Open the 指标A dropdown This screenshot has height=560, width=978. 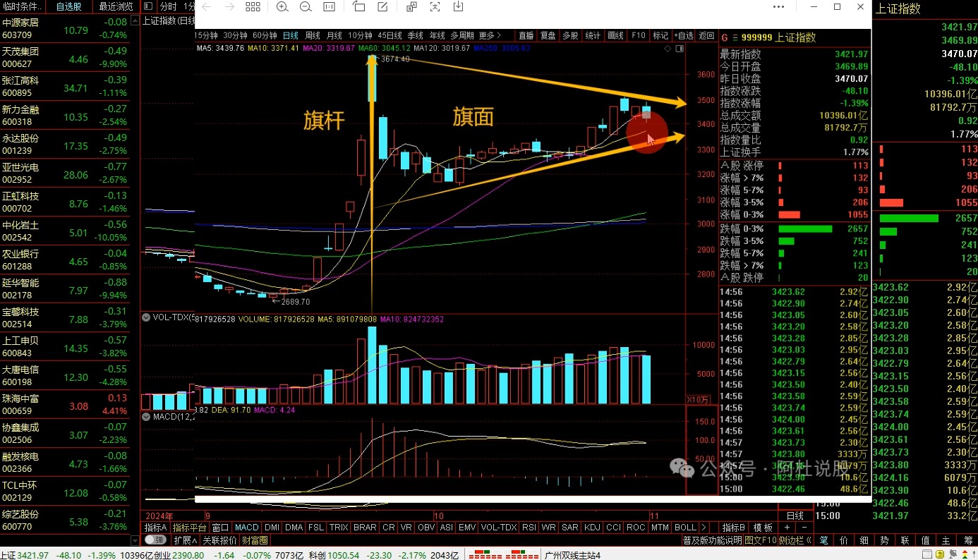(155, 528)
